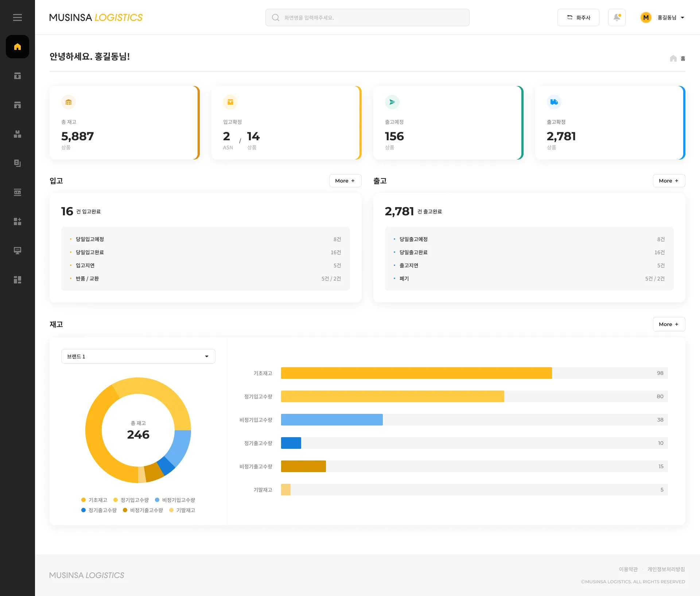700x596 pixels.
Task: Open the inbound box icon in sidebar
Action: pos(17,76)
